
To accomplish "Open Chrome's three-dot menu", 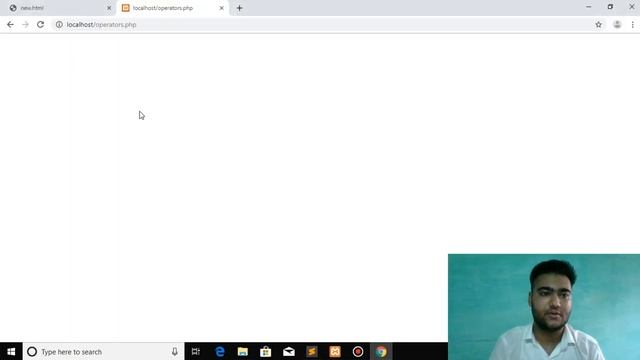I will coord(633,24).
